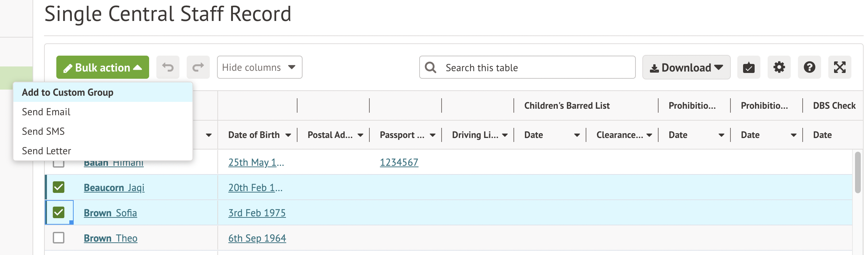Open the name column dropdown arrow
This screenshot has height=255, width=868.
pyautogui.click(x=209, y=135)
